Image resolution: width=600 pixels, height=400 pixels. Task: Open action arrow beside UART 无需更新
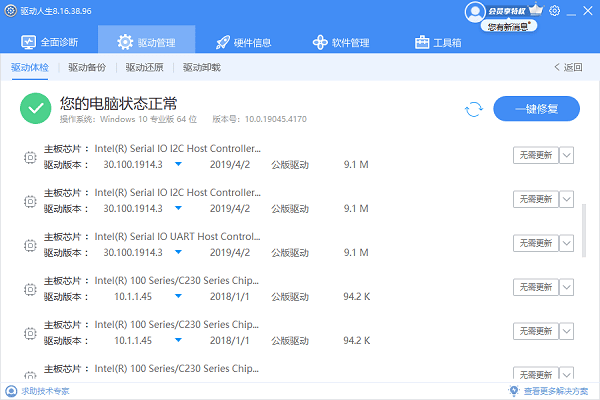click(567, 243)
